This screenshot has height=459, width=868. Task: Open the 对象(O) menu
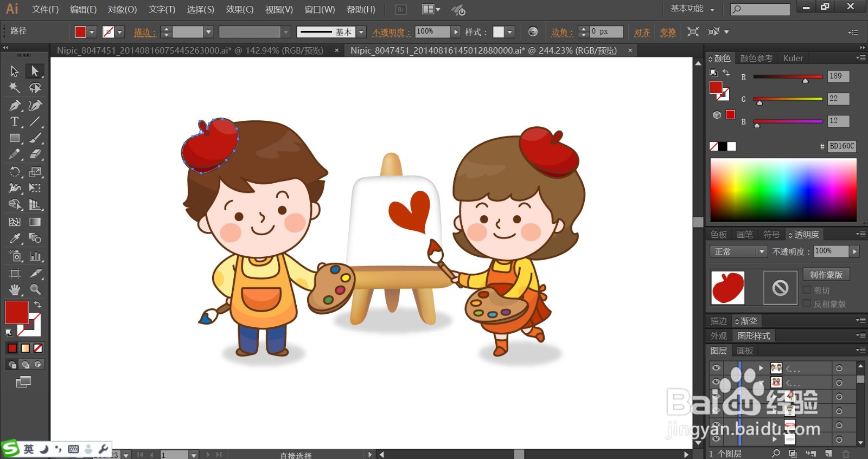[x=122, y=9]
